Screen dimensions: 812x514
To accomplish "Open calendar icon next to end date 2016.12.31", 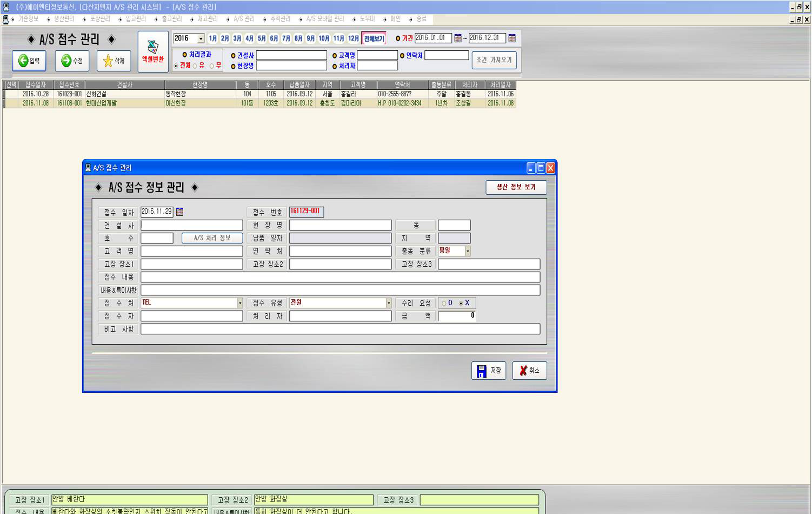I will (512, 38).
